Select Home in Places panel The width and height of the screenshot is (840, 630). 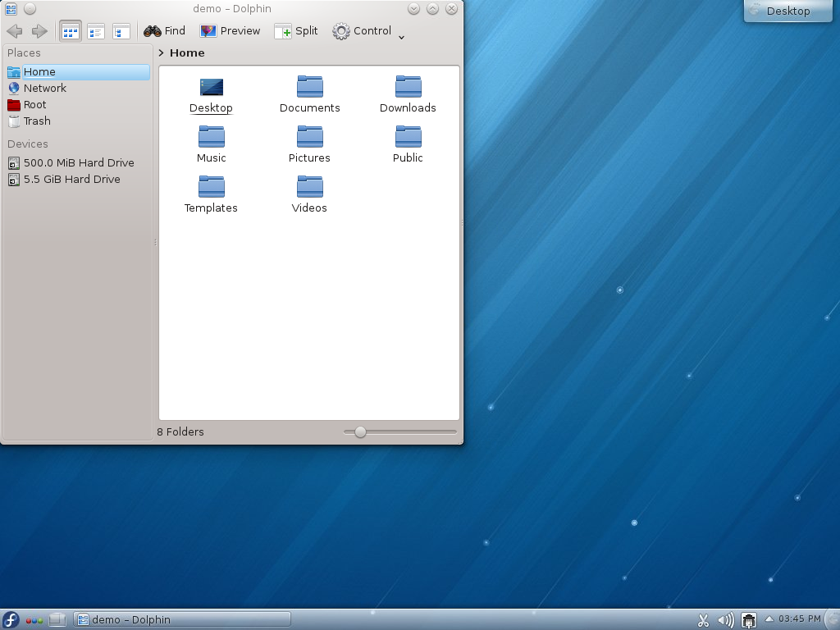point(78,72)
